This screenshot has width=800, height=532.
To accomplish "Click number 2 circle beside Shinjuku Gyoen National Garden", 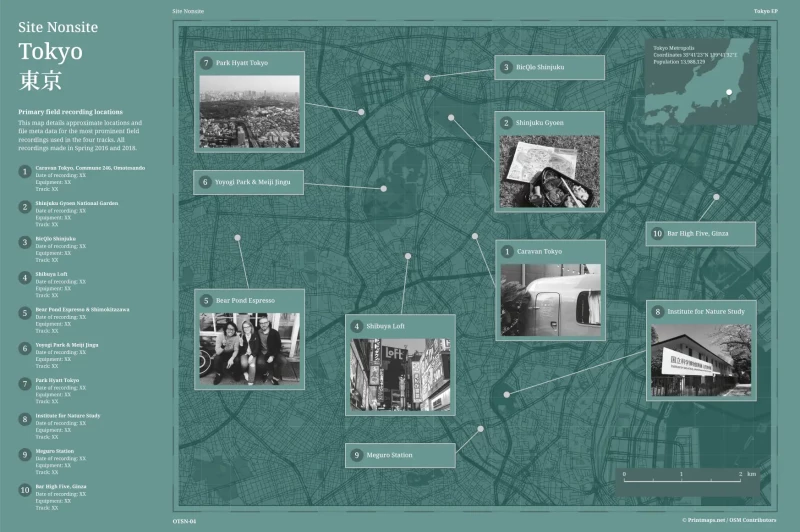I will coord(24,207).
